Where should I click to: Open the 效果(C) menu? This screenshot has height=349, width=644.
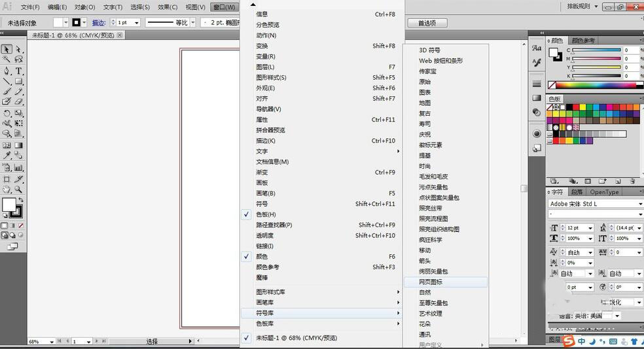pyautogui.click(x=168, y=7)
